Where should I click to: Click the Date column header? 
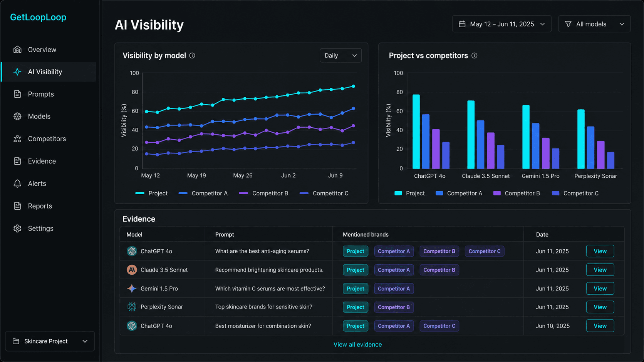[542, 234]
